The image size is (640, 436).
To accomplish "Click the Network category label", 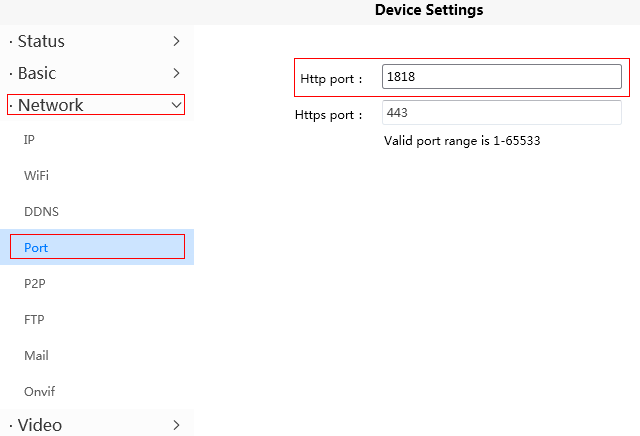I will (50, 105).
